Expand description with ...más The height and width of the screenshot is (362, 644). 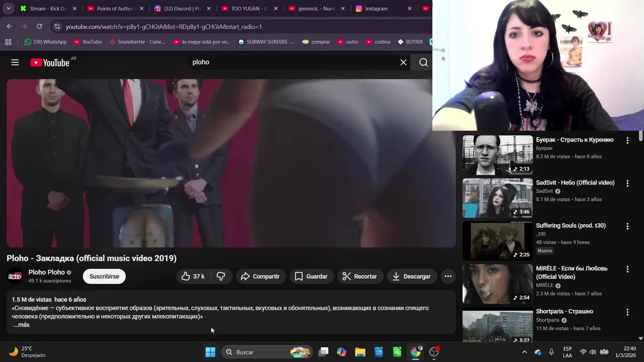coord(21,325)
